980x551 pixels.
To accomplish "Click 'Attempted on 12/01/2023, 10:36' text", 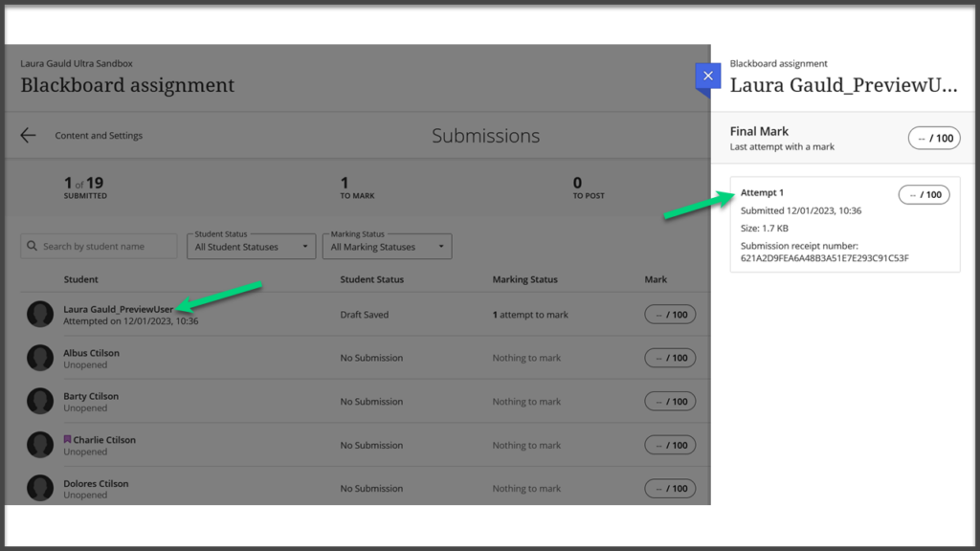I will (x=130, y=321).
